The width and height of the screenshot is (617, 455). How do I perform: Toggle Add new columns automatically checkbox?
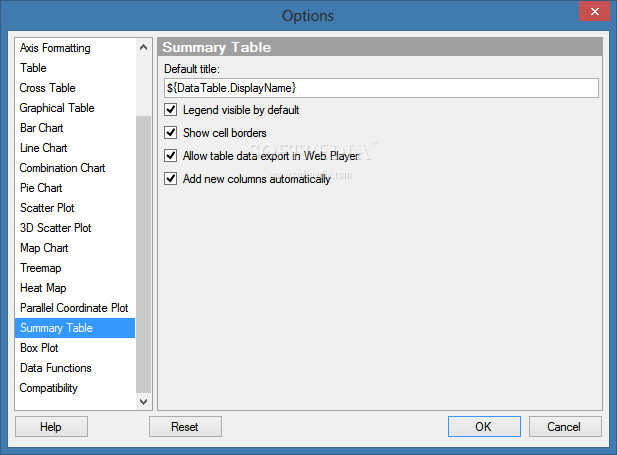(170, 179)
